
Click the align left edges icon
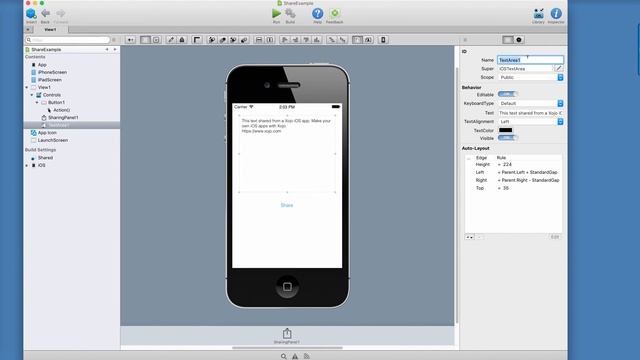[x=285, y=40]
